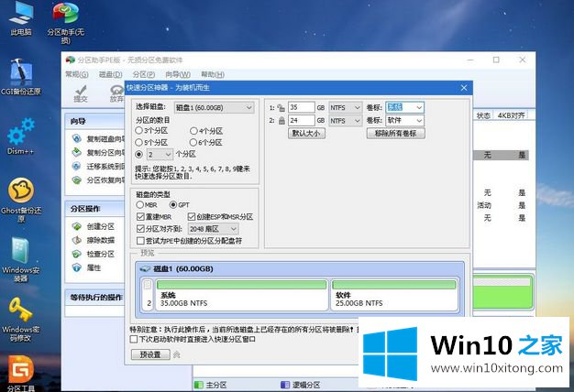Click the 4KB对齐 column header
Viewport: 574px width, 392px height.
511,115
